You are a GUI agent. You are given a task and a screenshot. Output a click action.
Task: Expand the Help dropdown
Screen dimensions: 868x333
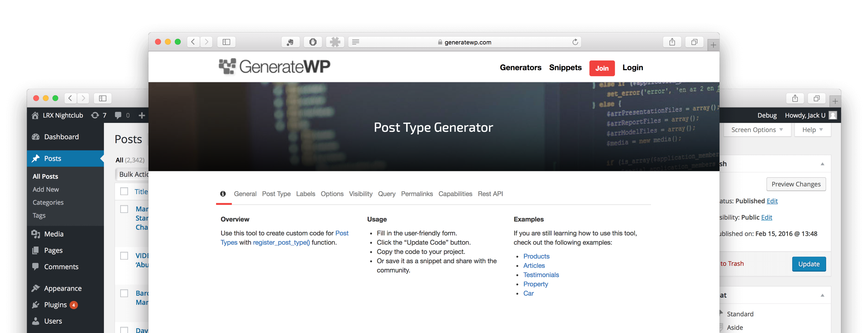tap(813, 130)
